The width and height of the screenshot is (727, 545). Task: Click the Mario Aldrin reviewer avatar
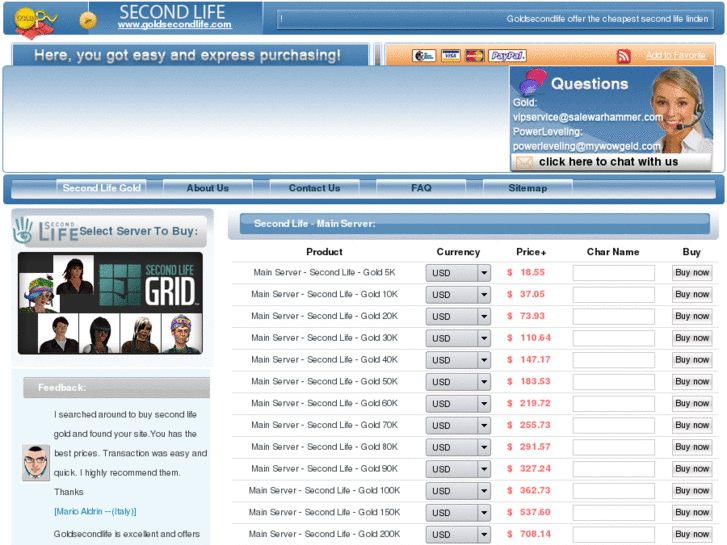coord(36,462)
